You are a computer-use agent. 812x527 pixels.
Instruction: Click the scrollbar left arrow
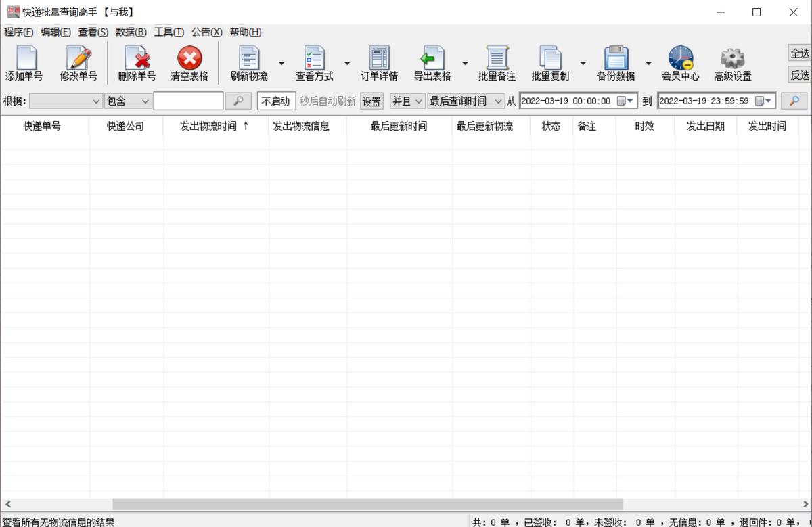[7, 504]
